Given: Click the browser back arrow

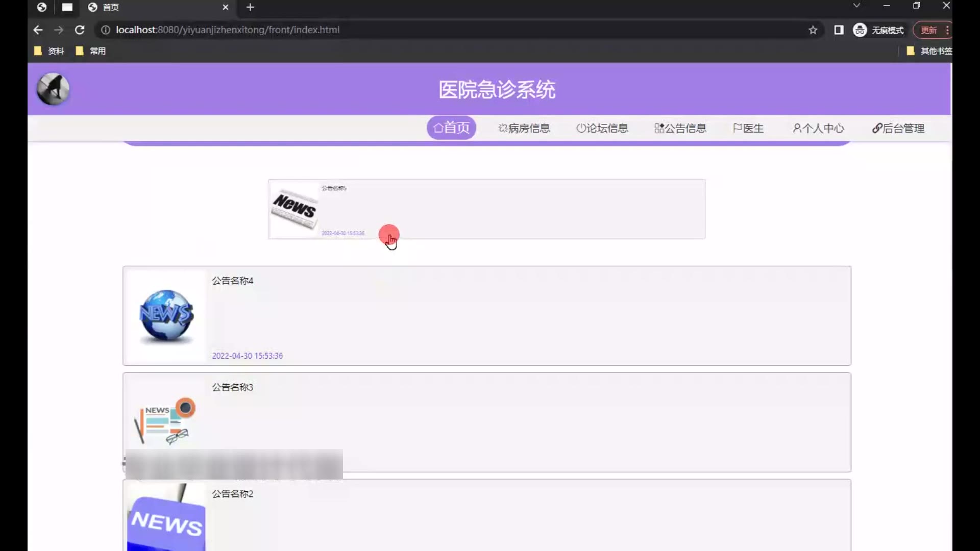Looking at the screenshot, I should point(38,30).
